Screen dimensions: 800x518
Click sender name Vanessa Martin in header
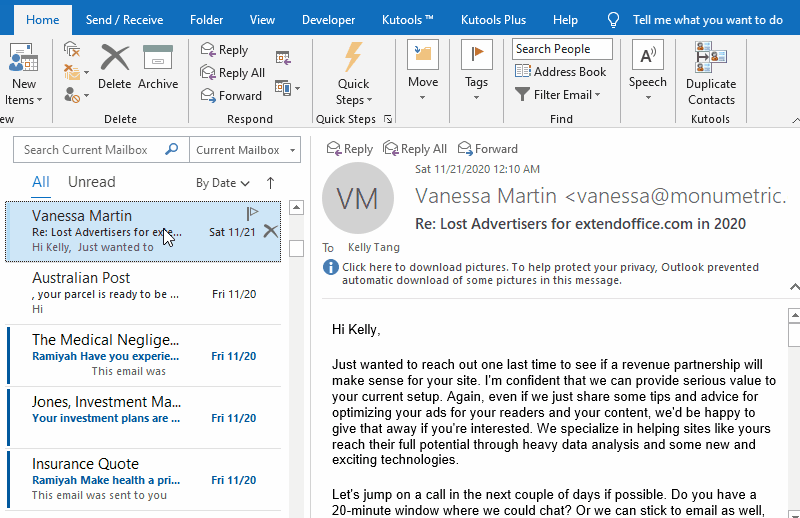coord(486,196)
